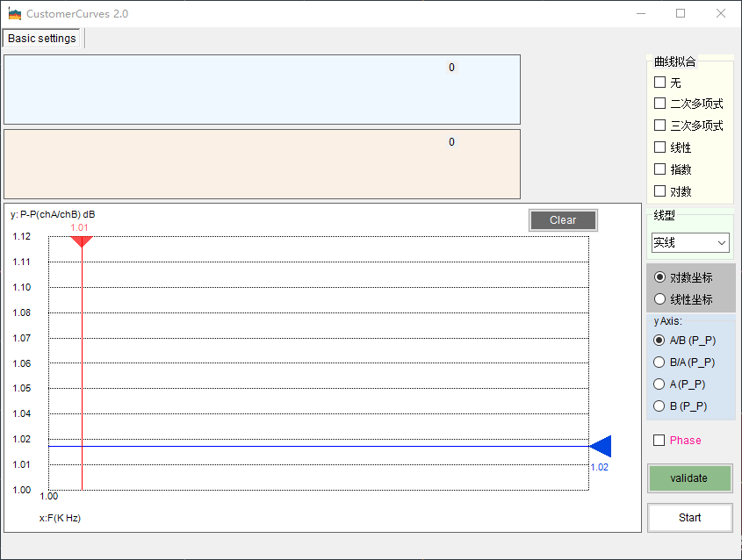Viewport: 742px width, 560px height.
Task: Close the CustomerCurves window
Action: click(721, 14)
